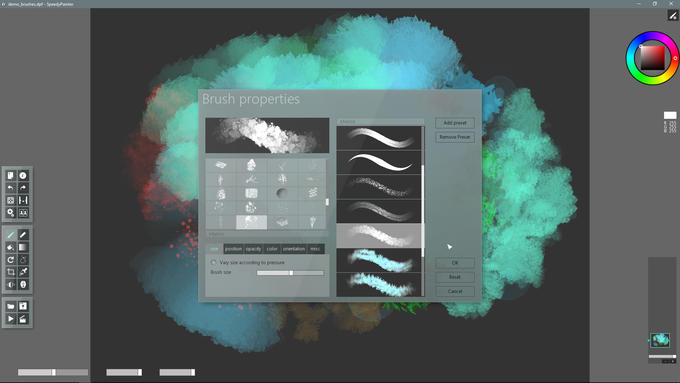Open the reference picture icon beside the gear
680x383 pixels.
pos(23,213)
